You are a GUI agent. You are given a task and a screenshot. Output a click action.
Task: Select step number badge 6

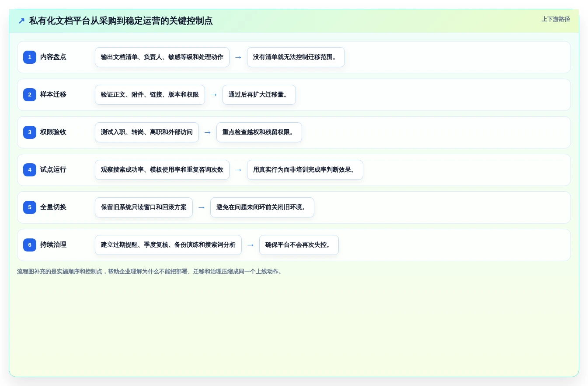[30, 245]
